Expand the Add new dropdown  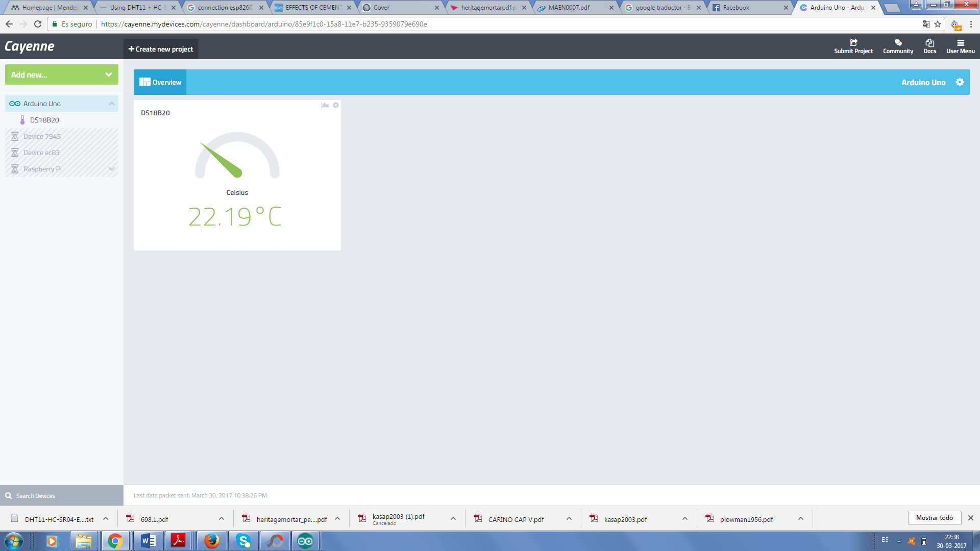(108, 74)
